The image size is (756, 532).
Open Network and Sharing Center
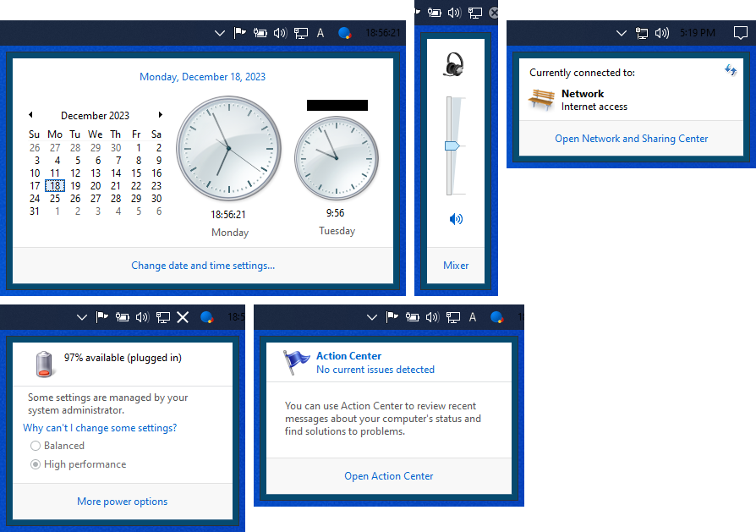(x=631, y=139)
